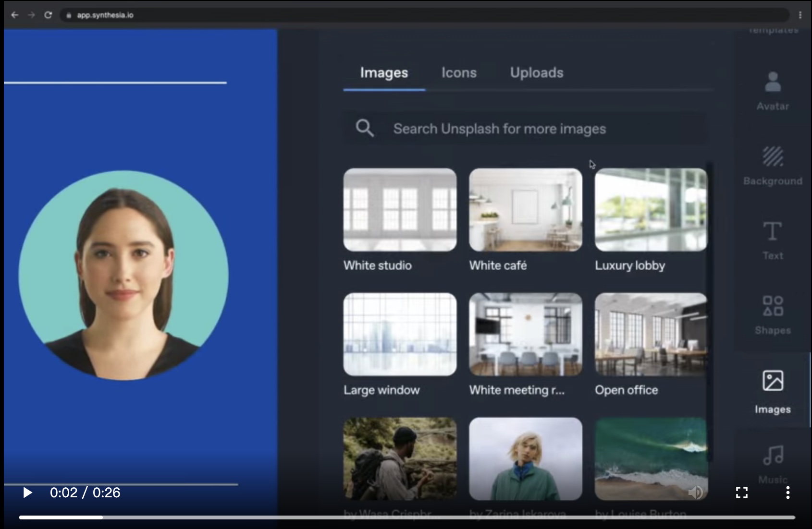The width and height of the screenshot is (812, 529).
Task: Open video more options menu
Action: tap(787, 493)
